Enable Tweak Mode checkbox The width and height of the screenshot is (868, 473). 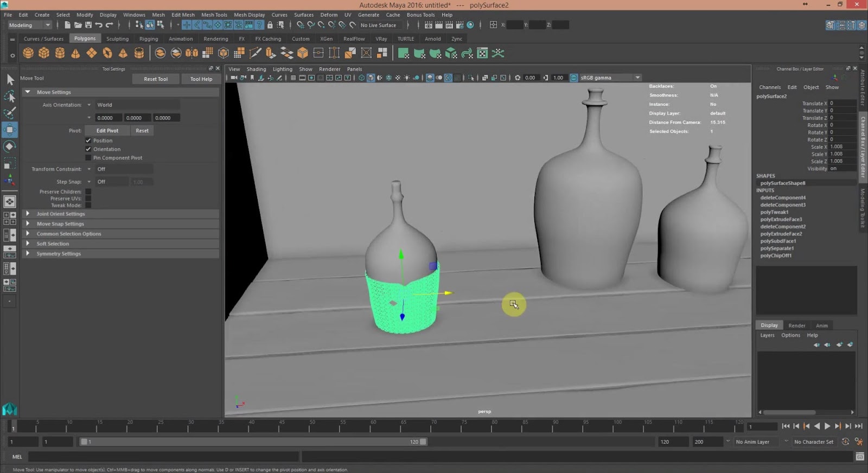[x=88, y=205]
